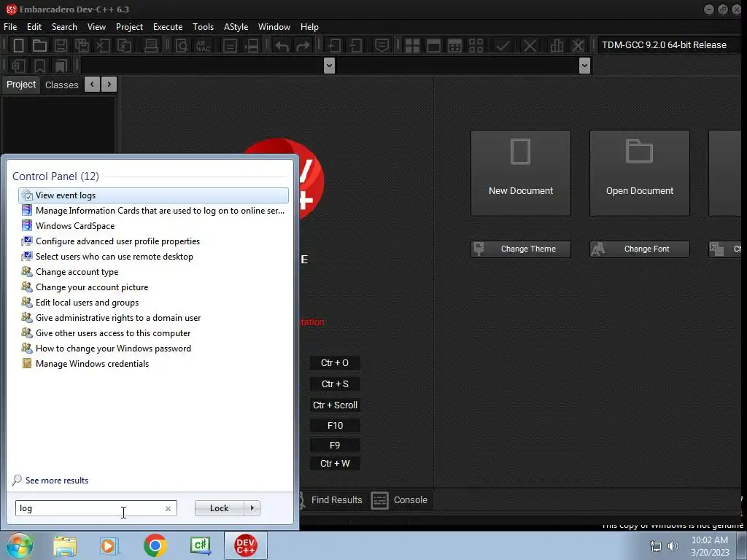Click the See more results link
This screenshot has width=747, height=560.
coord(57,481)
